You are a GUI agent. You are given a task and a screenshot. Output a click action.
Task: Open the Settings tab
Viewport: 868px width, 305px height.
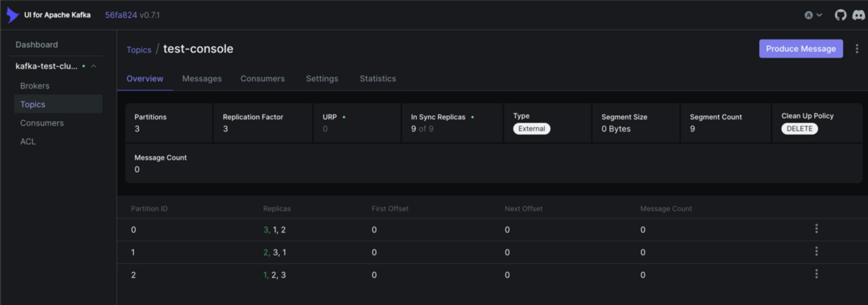tap(322, 79)
